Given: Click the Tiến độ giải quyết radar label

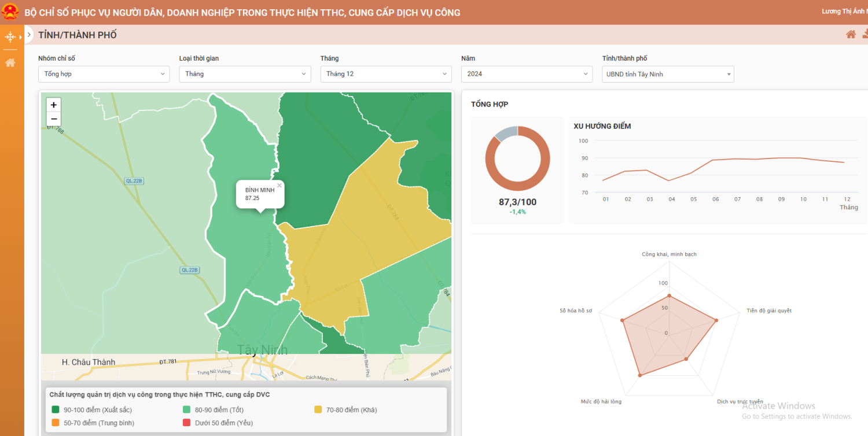Looking at the screenshot, I should pos(769,311).
